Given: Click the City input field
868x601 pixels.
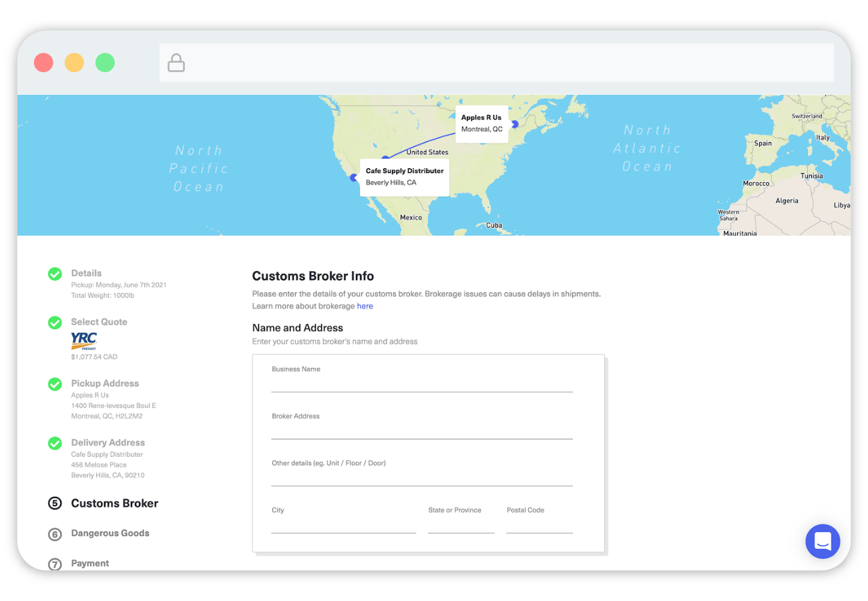Looking at the screenshot, I should coord(343,525).
